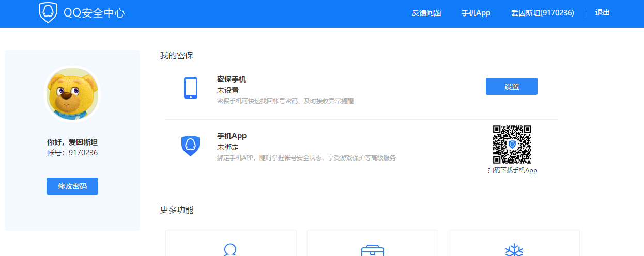The height and width of the screenshot is (256, 644).
Task: Select the 密保手机 title text
Action: pyautogui.click(x=232, y=79)
